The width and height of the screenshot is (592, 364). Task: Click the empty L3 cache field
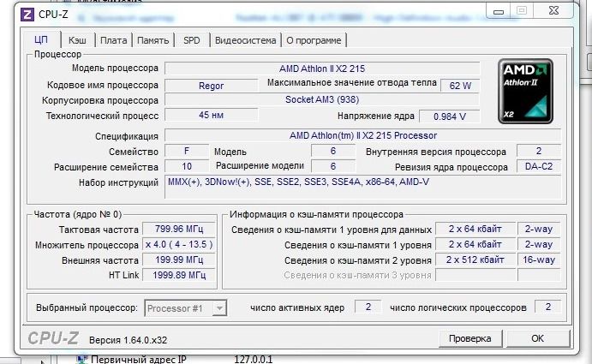[x=475, y=275]
